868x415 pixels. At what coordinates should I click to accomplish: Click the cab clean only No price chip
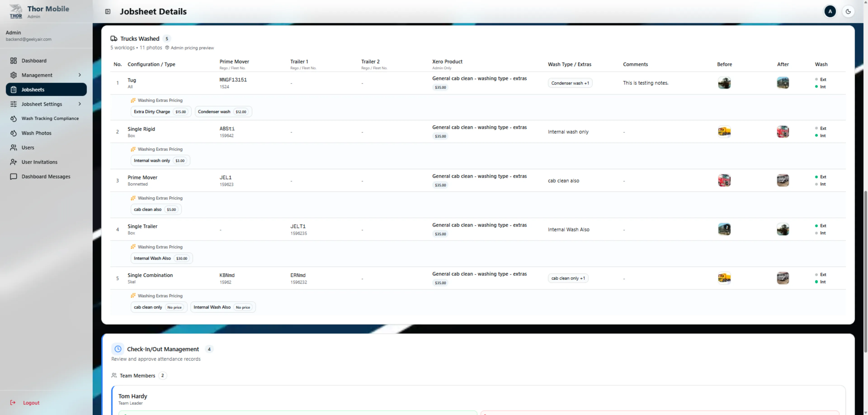[159, 307]
